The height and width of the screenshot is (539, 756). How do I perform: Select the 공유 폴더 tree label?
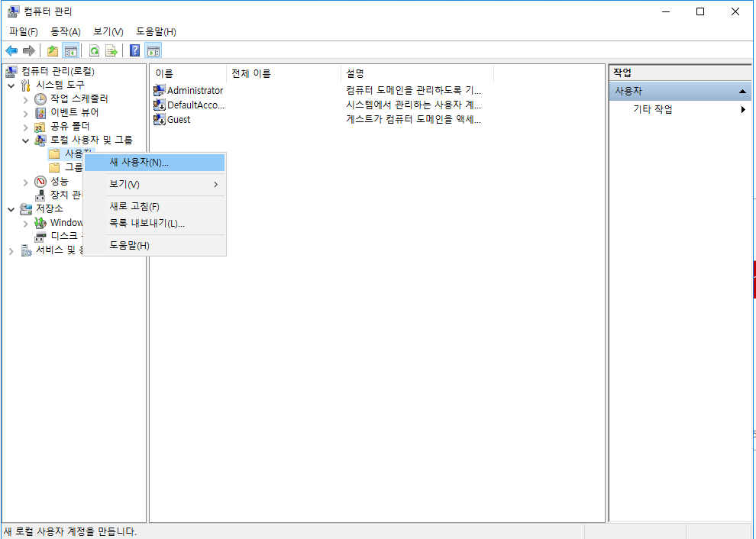70,126
